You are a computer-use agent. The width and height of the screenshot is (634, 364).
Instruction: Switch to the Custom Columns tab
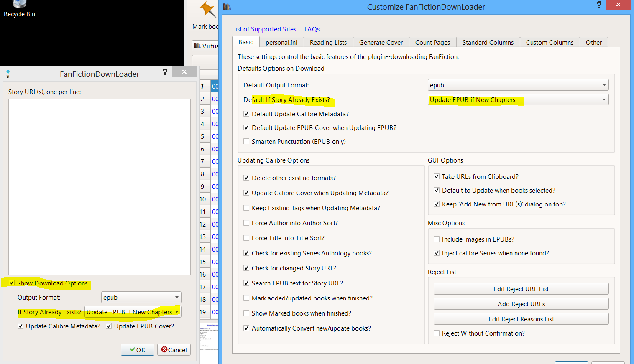tap(550, 42)
